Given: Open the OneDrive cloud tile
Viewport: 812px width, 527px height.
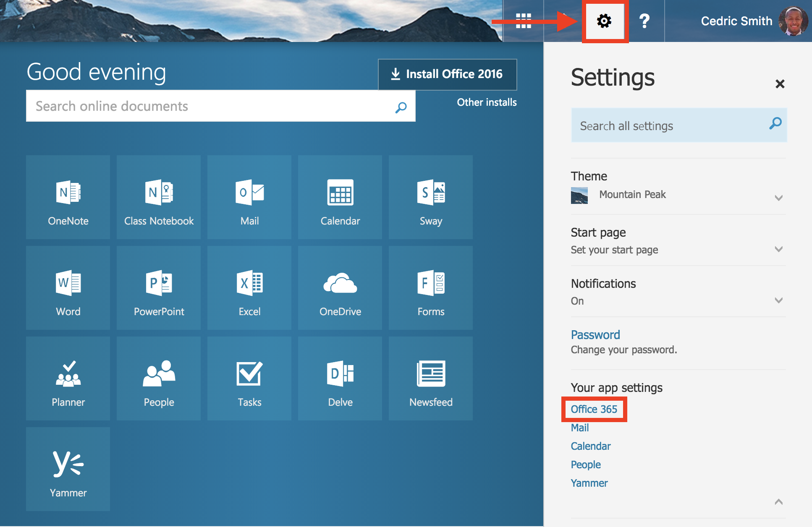Looking at the screenshot, I should tap(340, 288).
